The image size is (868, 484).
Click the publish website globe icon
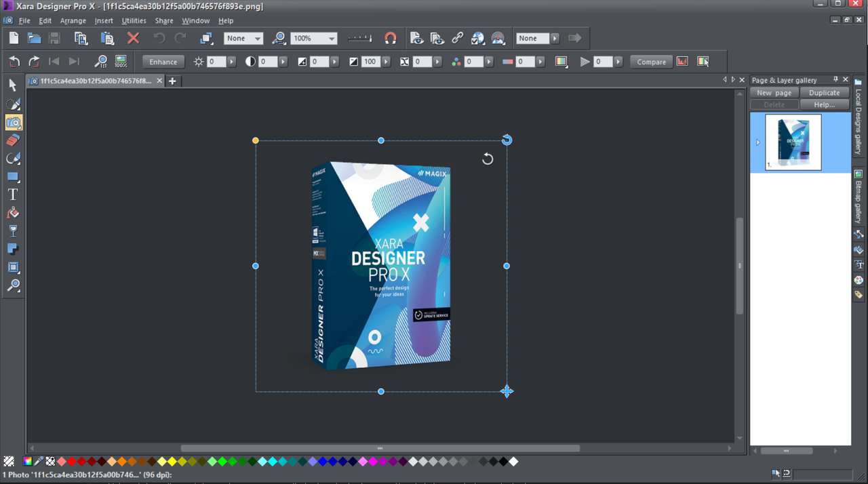pos(478,39)
